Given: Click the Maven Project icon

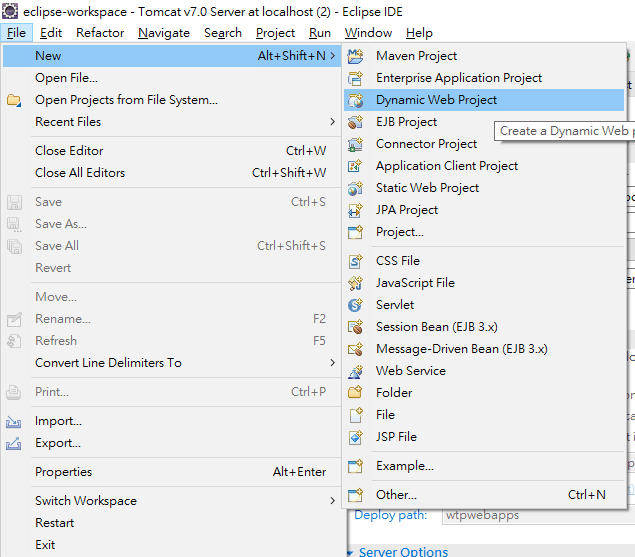Looking at the screenshot, I should (x=356, y=56).
